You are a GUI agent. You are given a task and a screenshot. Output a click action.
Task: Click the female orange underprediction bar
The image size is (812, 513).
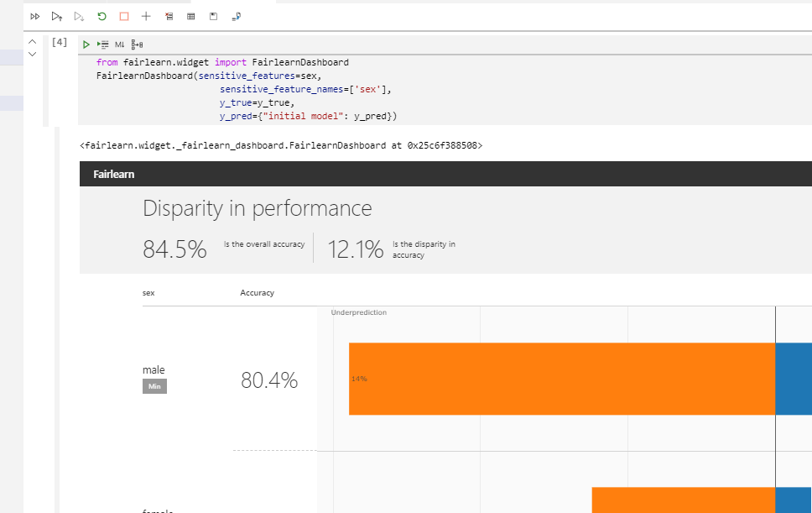pos(684,500)
